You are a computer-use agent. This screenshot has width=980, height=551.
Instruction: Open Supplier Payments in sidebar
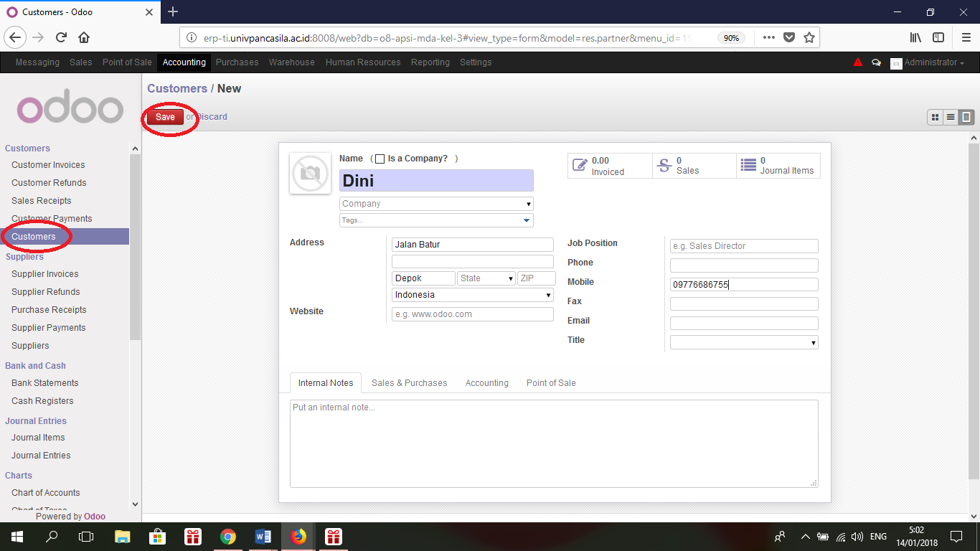pyautogui.click(x=49, y=328)
